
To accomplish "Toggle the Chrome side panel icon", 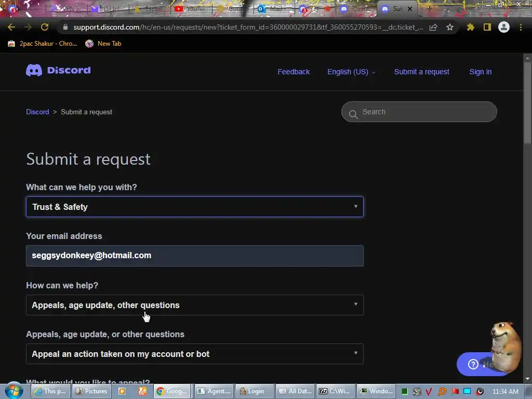I will pyautogui.click(x=487, y=27).
